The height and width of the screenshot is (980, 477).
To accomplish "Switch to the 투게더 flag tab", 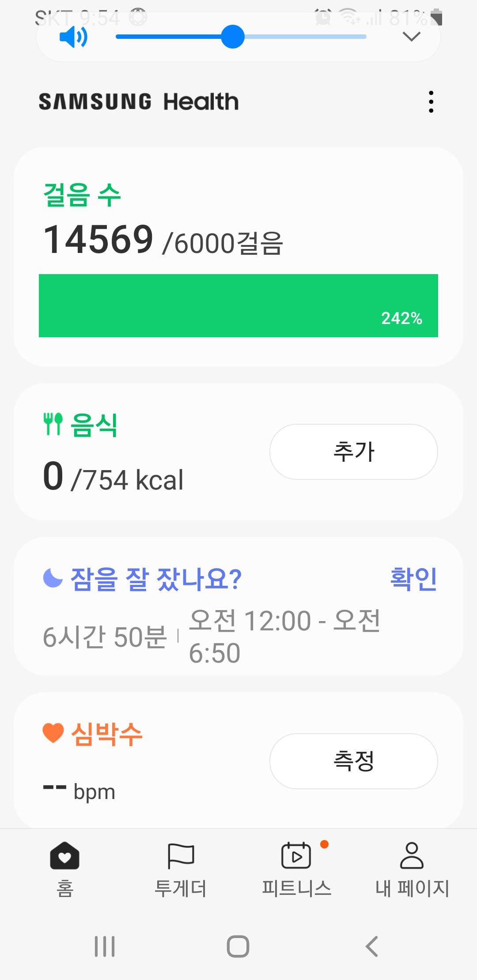I will (x=181, y=856).
